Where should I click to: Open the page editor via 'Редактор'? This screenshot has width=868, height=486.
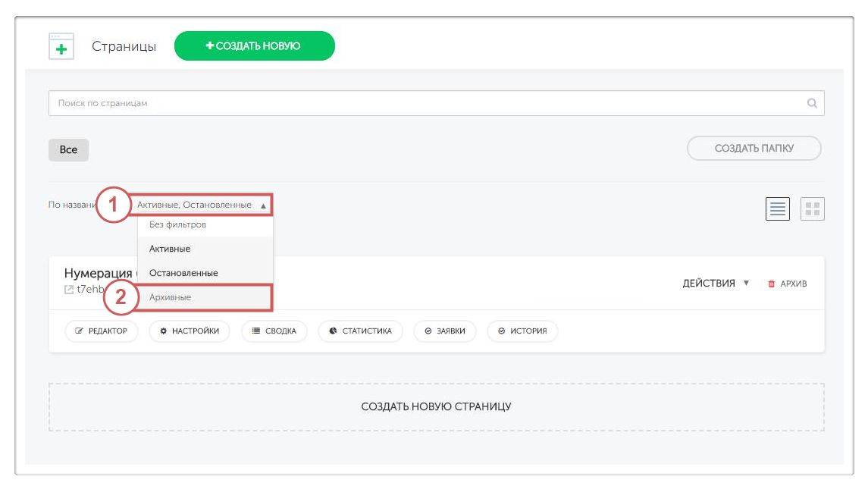tap(102, 331)
